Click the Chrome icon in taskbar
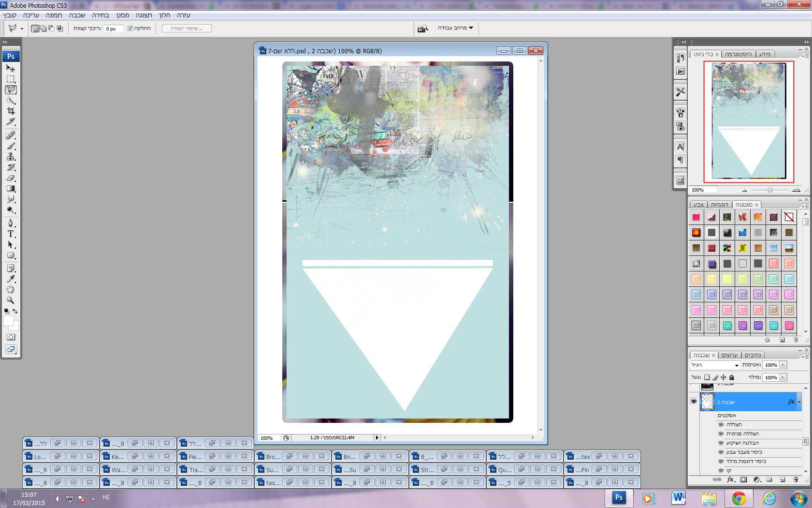Image resolution: width=812 pixels, height=508 pixels. pyautogui.click(x=739, y=498)
